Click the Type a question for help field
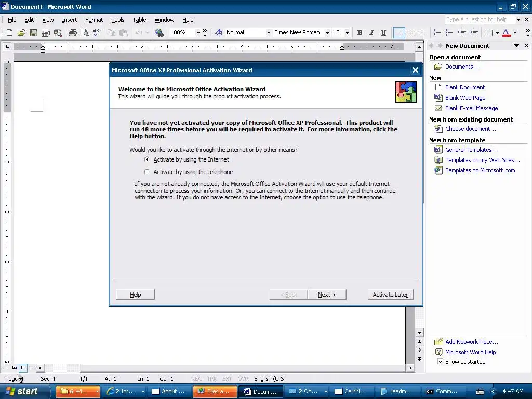 480,20
